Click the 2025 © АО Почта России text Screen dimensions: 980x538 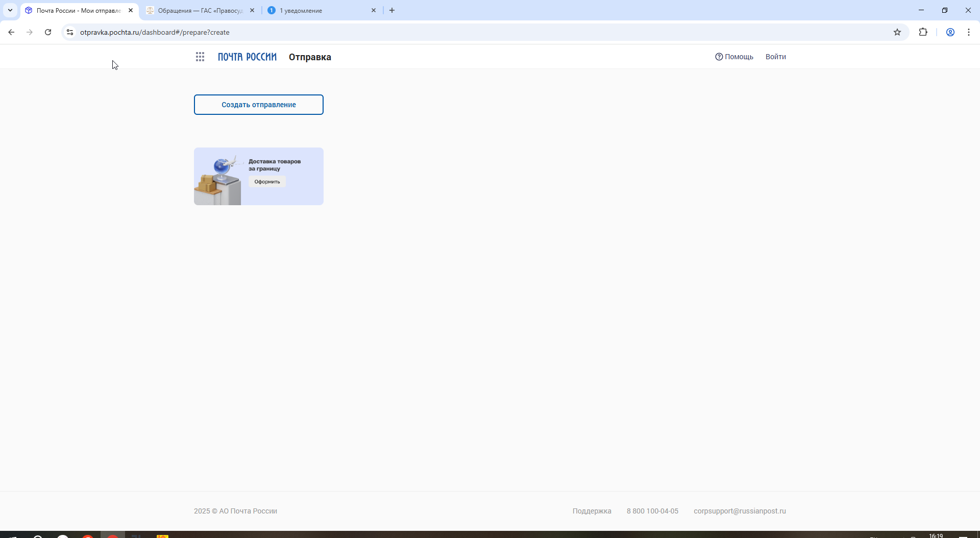coord(235,511)
